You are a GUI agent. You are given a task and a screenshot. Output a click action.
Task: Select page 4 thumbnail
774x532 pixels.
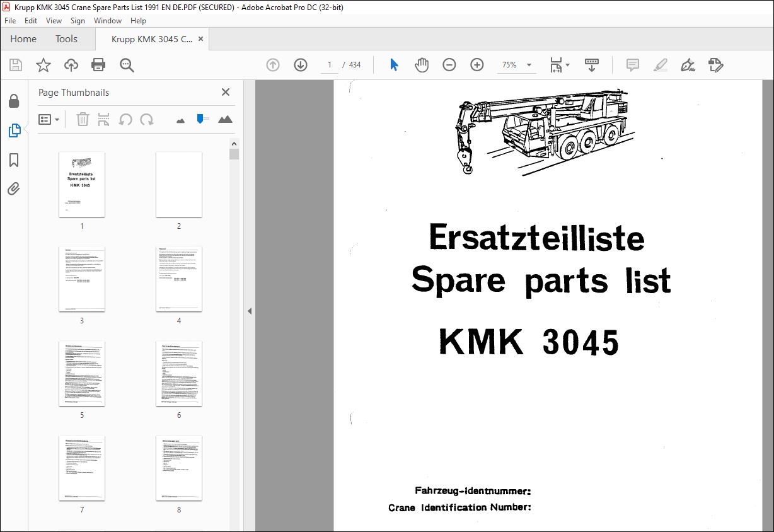(x=179, y=279)
